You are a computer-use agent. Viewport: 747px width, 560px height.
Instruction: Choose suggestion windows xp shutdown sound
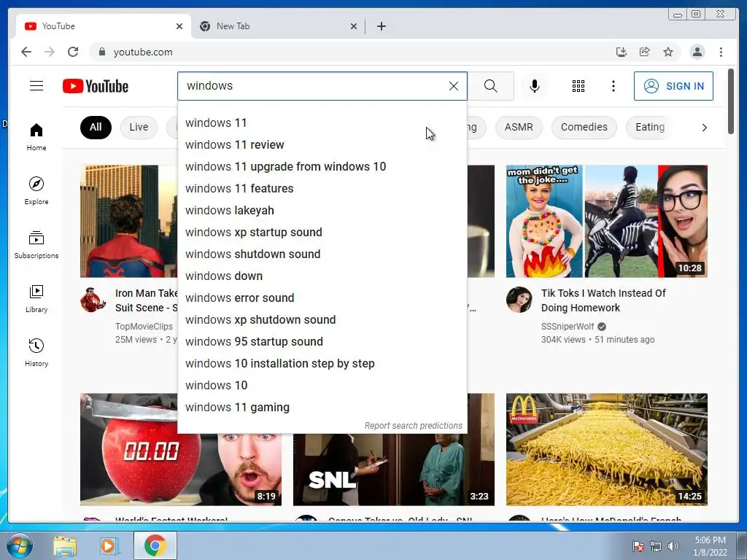click(322, 320)
